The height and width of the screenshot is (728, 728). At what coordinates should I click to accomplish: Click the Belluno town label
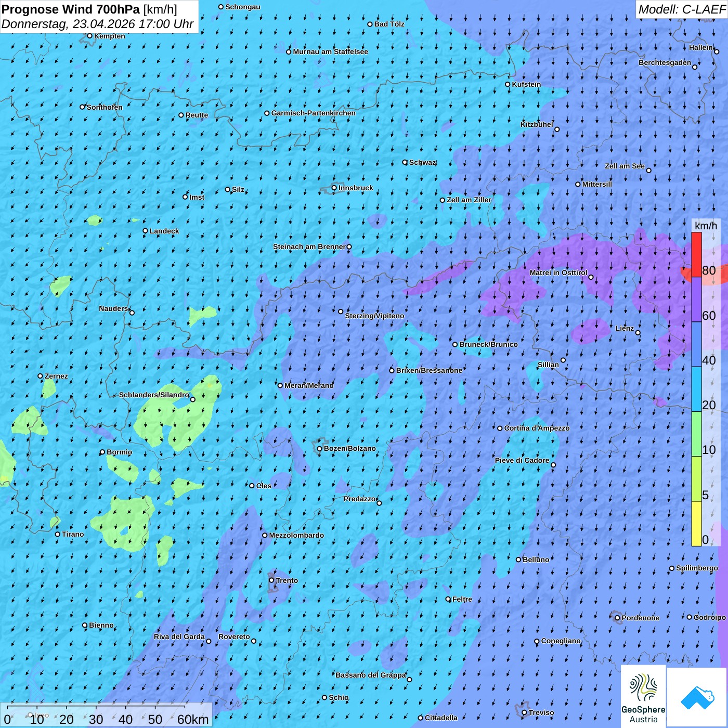click(x=536, y=560)
